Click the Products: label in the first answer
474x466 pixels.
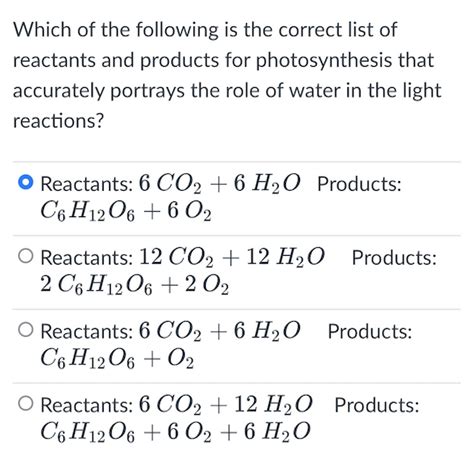click(x=359, y=184)
